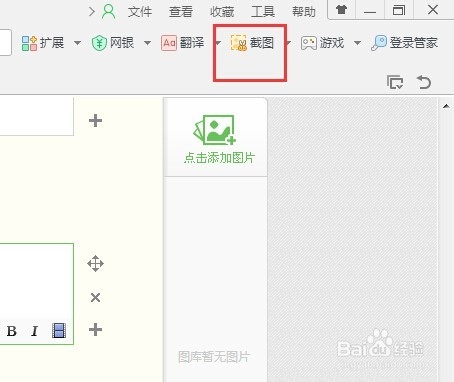Toggle italic I formatting
Screen dimensions: 454x382
pyautogui.click(x=34, y=331)
